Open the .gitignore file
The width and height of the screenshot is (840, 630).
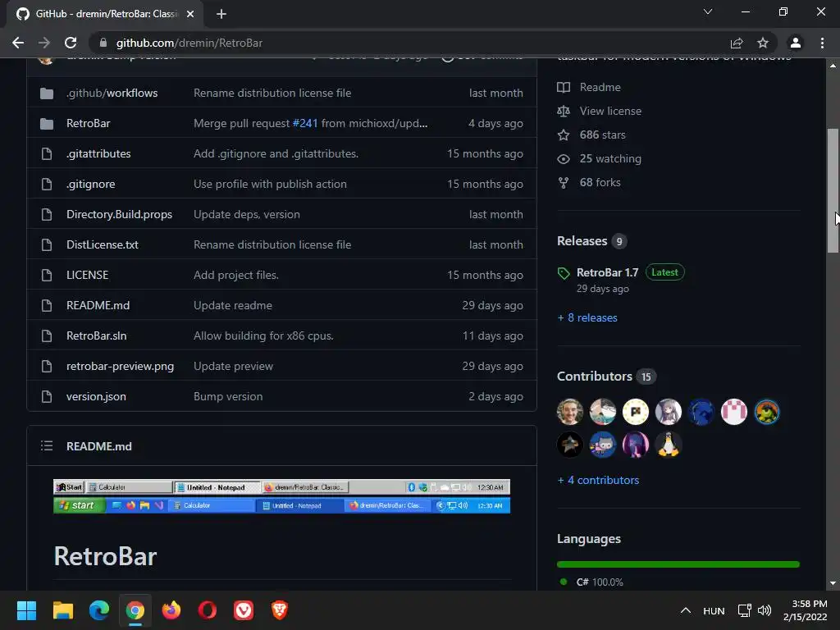90,184
